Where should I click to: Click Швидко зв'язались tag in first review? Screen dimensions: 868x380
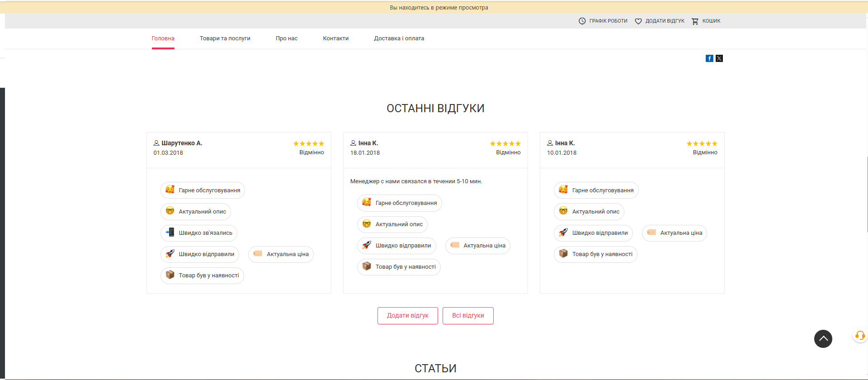click(x=199, y=233)
